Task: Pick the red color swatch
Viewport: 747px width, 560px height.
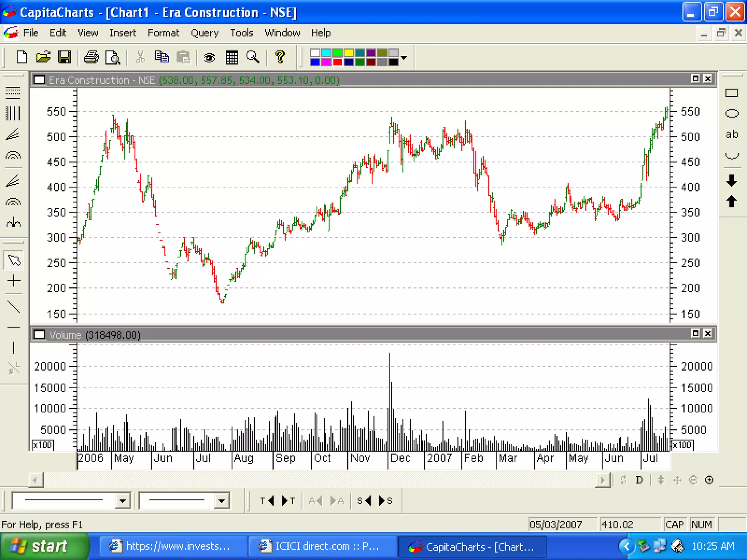Action: pos(337,62)
